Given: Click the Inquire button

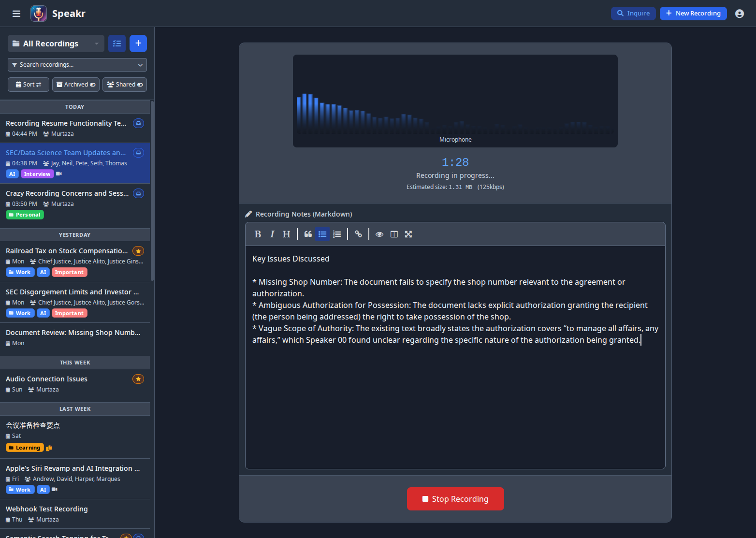Looking at the screenshot, I should [x=633, y=14].
